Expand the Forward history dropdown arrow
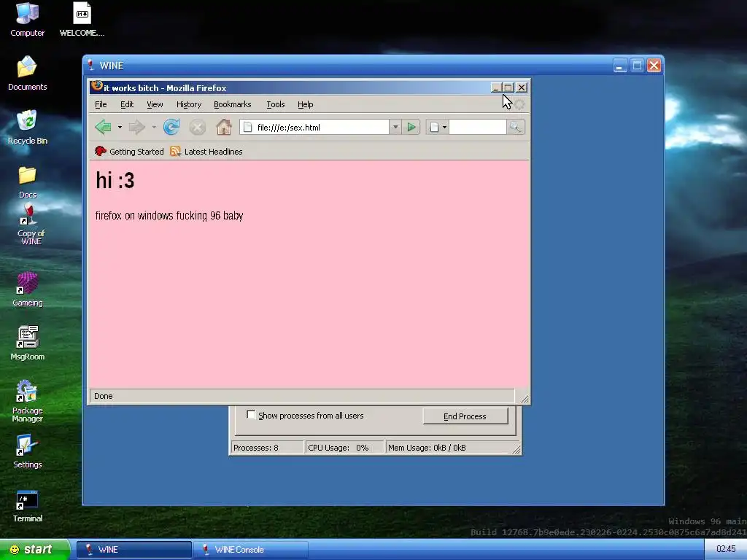The width and height of the screenshot is (747, 560). pos(153,127)
